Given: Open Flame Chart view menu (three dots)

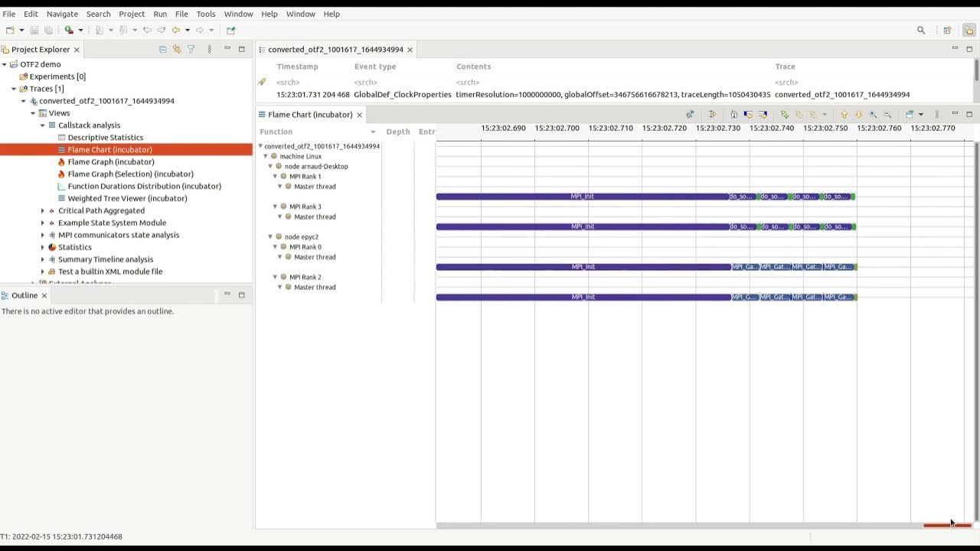Looking at the screenshot, I should click(937, 115).
